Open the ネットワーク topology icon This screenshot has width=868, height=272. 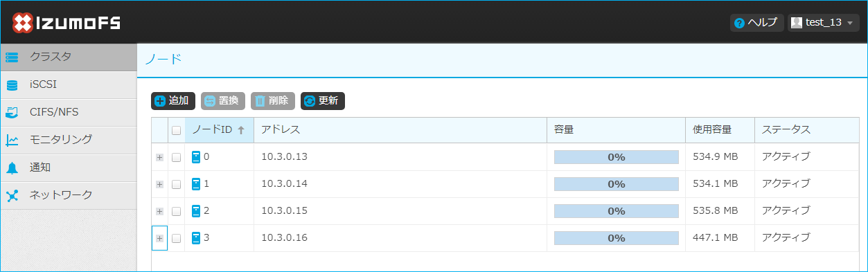pyautogui.click(x=12, y=195)
